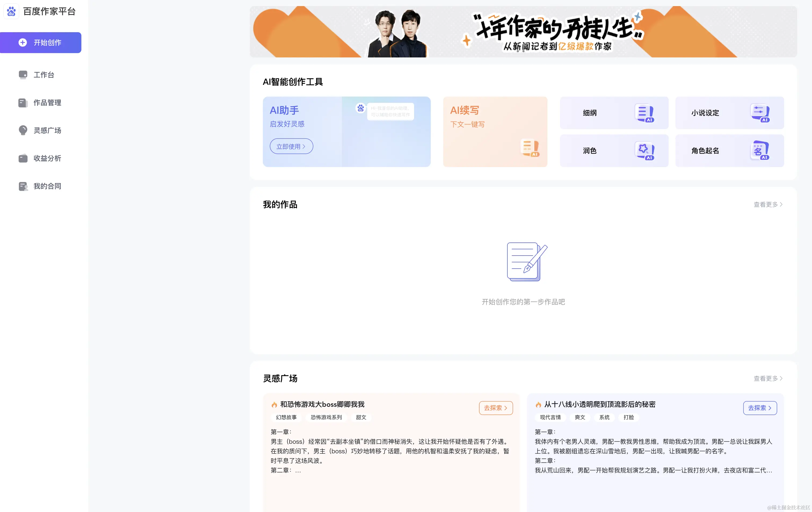Image resolution: width=812 pixels, height=512 pixels.
Task: Expand 查看更多 in 我的作品 section
Action: [767, 204]
